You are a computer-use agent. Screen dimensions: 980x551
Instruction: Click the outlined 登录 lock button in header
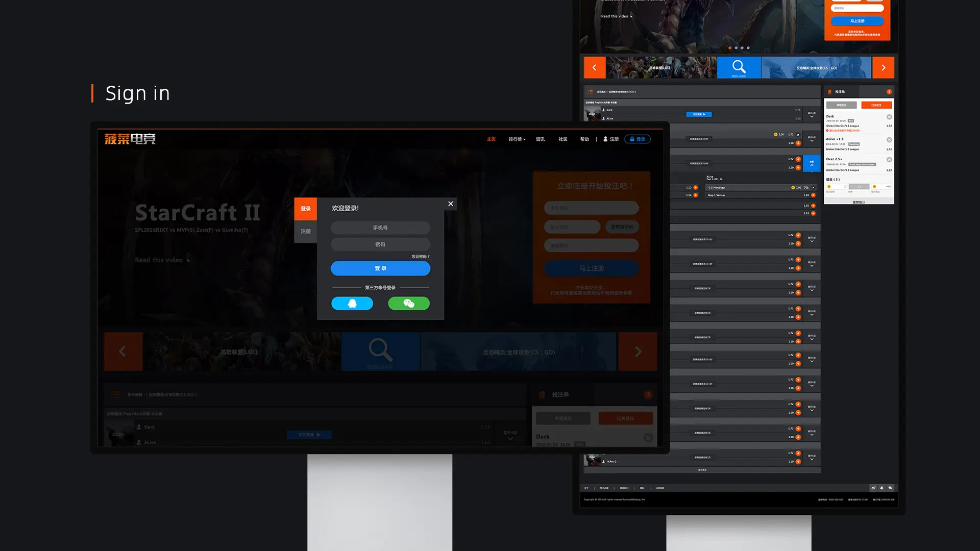(x=638, y=139)
